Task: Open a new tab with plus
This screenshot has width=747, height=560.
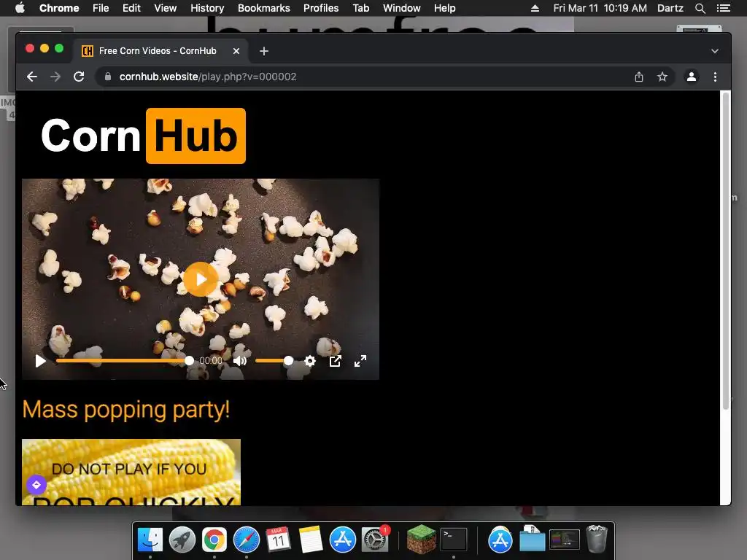Action: tap(264, 51)
